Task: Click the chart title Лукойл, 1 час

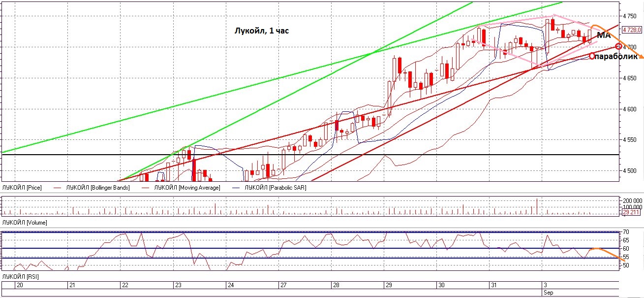Action: [x=261, y=31]
